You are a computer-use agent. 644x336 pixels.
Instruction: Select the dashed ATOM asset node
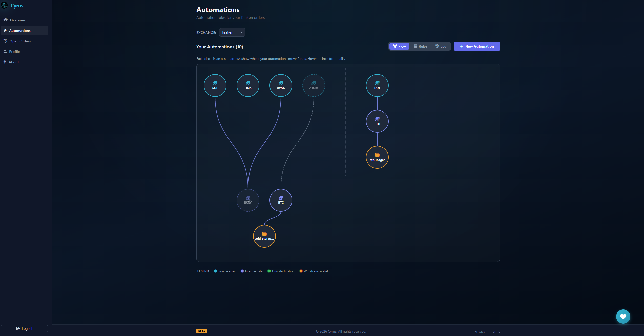[x=314, y=85]
